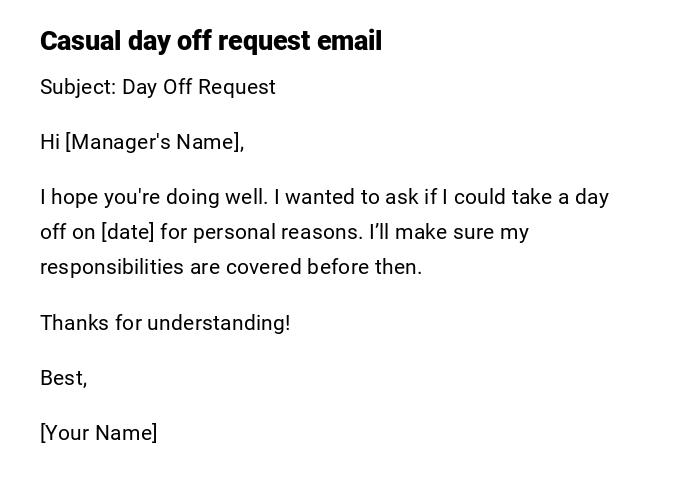Click the '[date]' placeholder in the body
This screenshot has width=700, height=495.
click(x=127, y=232)
